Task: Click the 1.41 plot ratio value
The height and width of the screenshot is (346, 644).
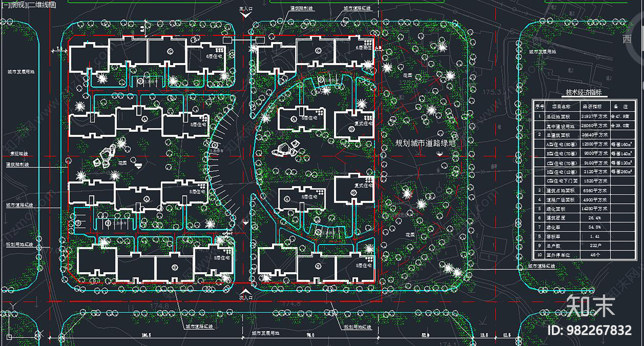Action: [594, 236]
